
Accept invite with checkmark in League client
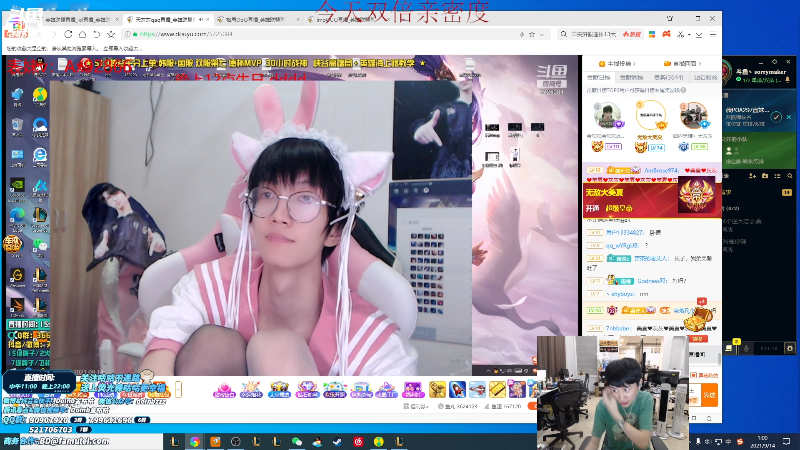(x=776, y=117)
